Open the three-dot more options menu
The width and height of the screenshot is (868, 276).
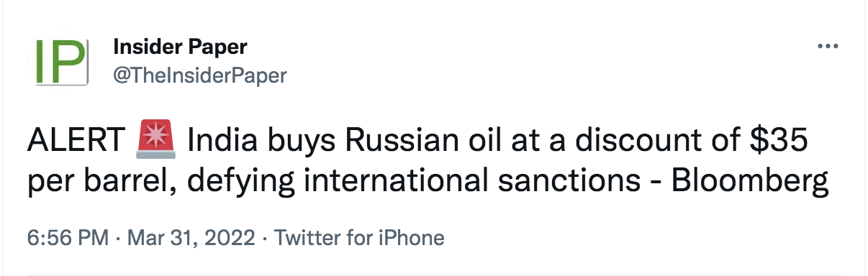pyautogui.click(x=828, y=46)
